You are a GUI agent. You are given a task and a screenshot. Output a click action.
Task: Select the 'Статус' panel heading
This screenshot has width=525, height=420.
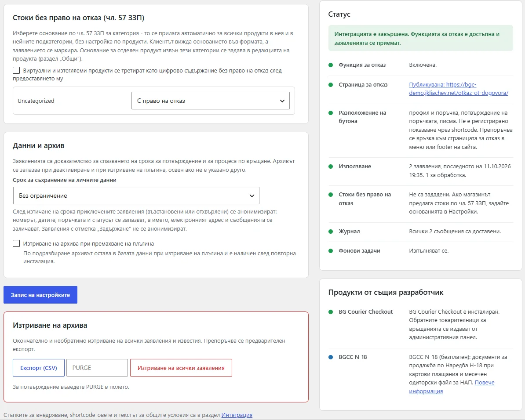click(339, 14)
